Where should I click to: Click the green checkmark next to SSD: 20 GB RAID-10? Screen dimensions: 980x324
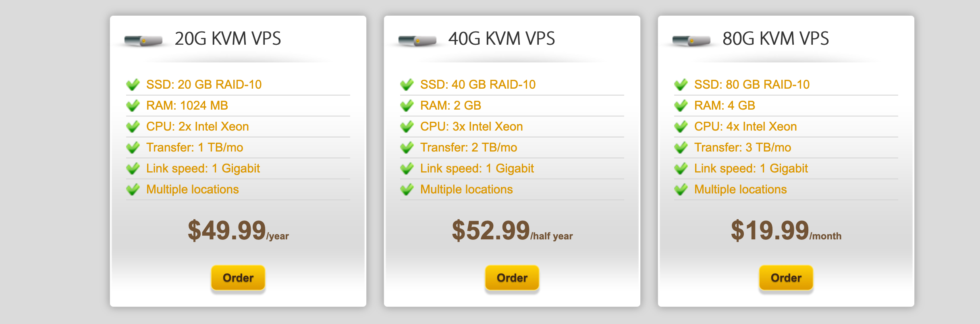click(133, 85)
